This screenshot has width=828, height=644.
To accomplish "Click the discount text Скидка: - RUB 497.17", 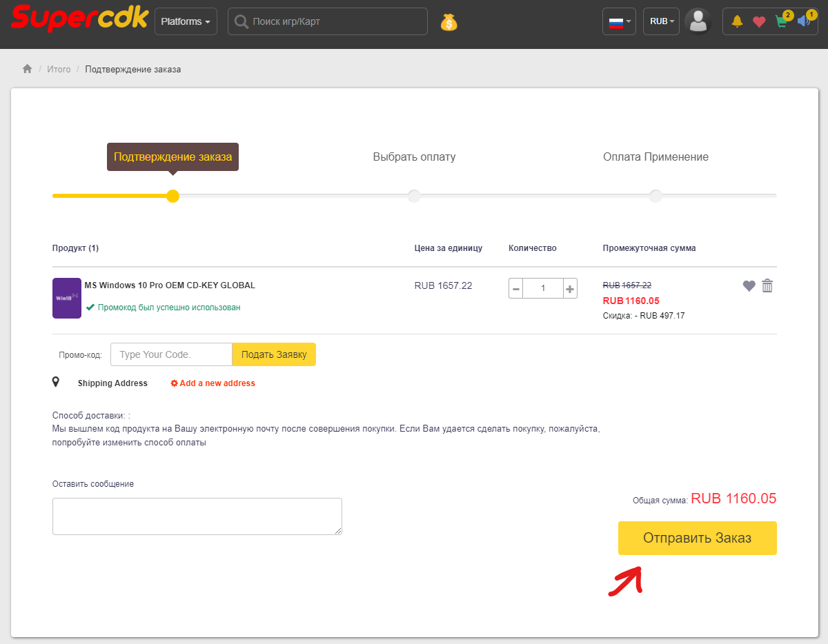I will pos(644,316).
